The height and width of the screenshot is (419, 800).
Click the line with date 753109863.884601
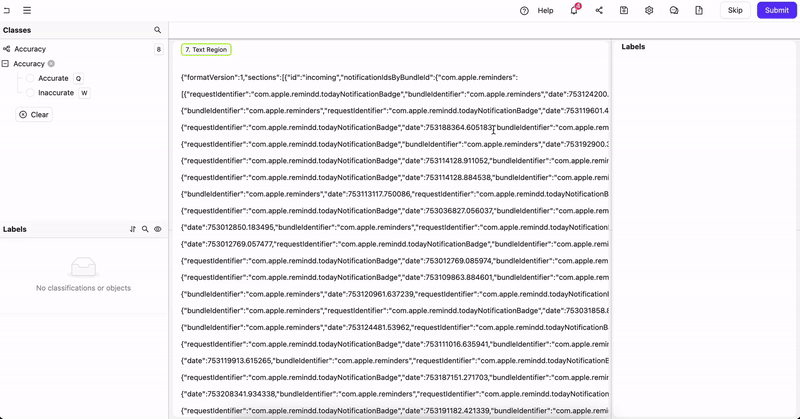tap(395, 278)
